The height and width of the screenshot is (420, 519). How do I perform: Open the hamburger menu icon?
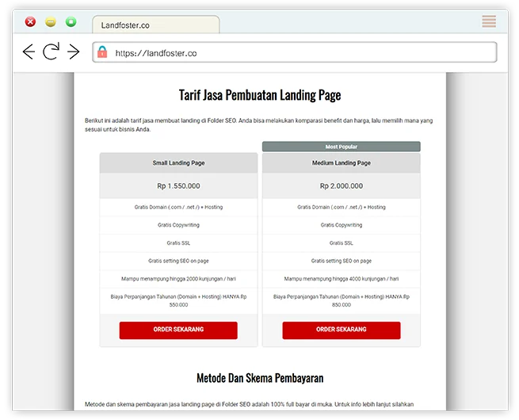[489, 21]
